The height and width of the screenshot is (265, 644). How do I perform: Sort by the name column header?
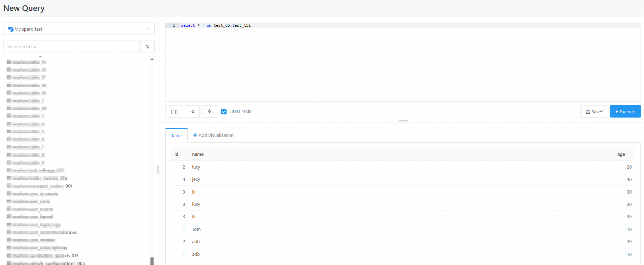point(198,154)
